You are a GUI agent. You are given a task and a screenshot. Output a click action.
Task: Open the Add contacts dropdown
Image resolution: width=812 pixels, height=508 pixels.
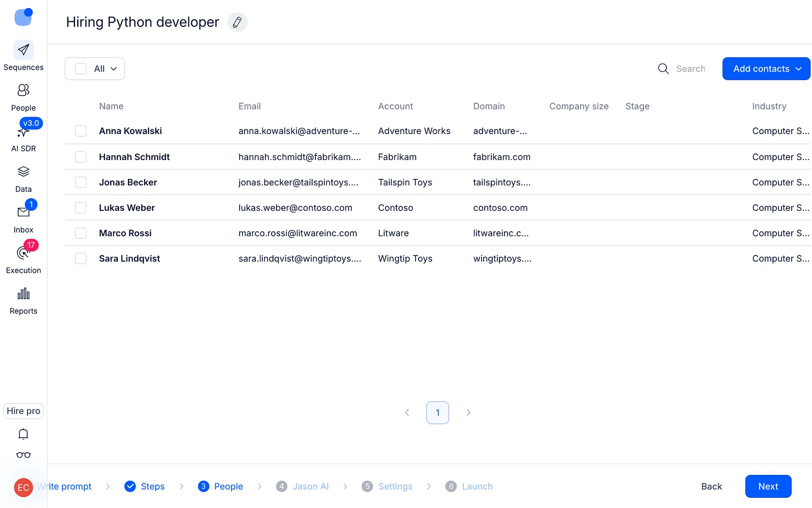tap(766, 69)
